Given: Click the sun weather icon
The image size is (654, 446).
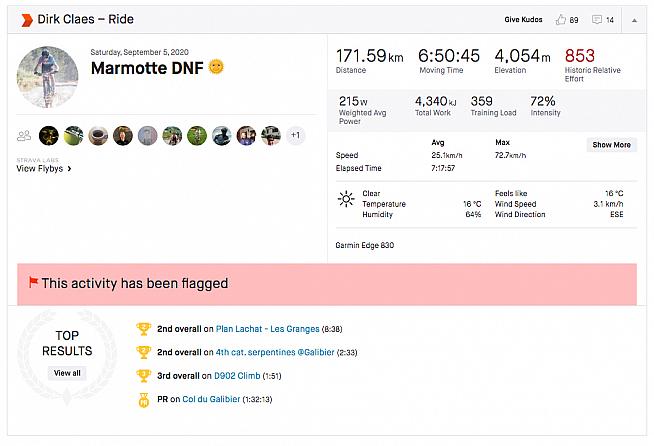Looking at the screenshot, I should click(x=346, y=199).
